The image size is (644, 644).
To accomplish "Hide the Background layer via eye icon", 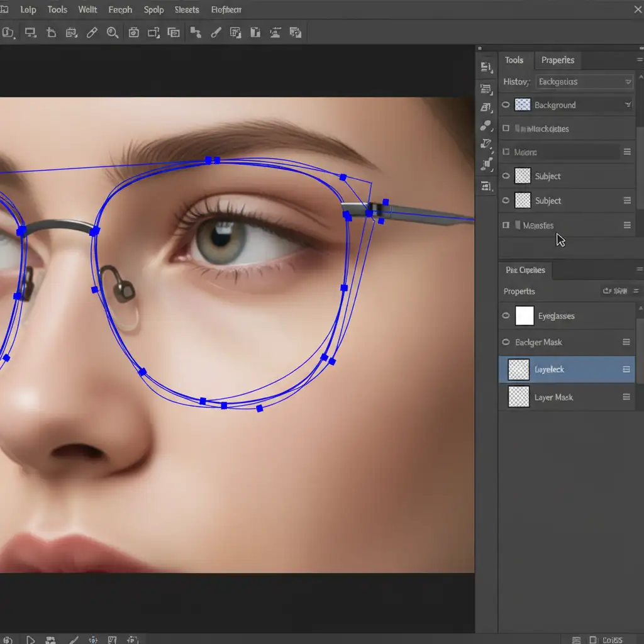I will tap(506, 105).
